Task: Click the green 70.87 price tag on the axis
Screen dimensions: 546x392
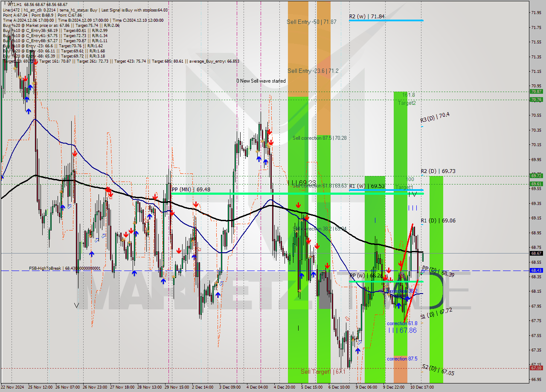Action: [x=536, y=92]
